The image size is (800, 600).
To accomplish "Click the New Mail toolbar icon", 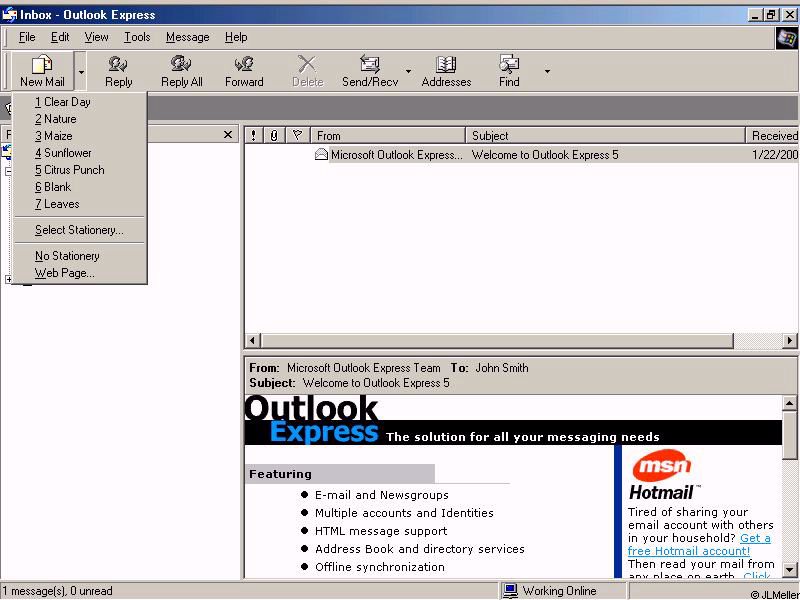I will [42, 66].
